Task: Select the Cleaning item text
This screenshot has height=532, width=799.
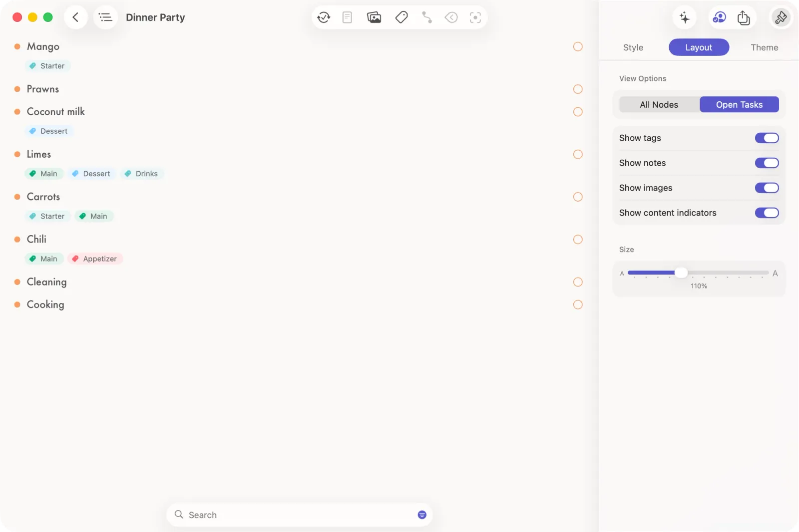Action: (46, 282)
